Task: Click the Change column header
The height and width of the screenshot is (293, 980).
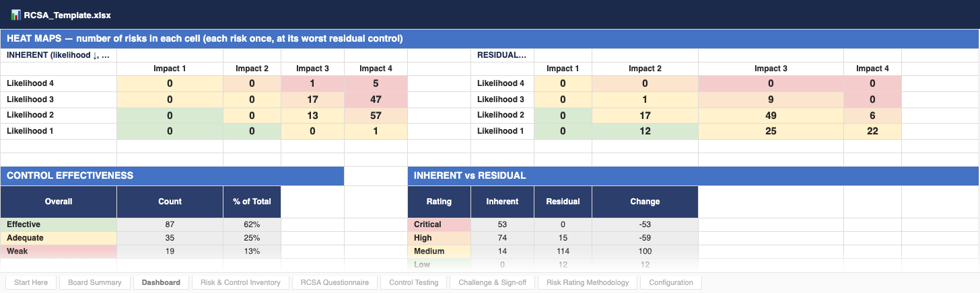Action: click(645, 202)
